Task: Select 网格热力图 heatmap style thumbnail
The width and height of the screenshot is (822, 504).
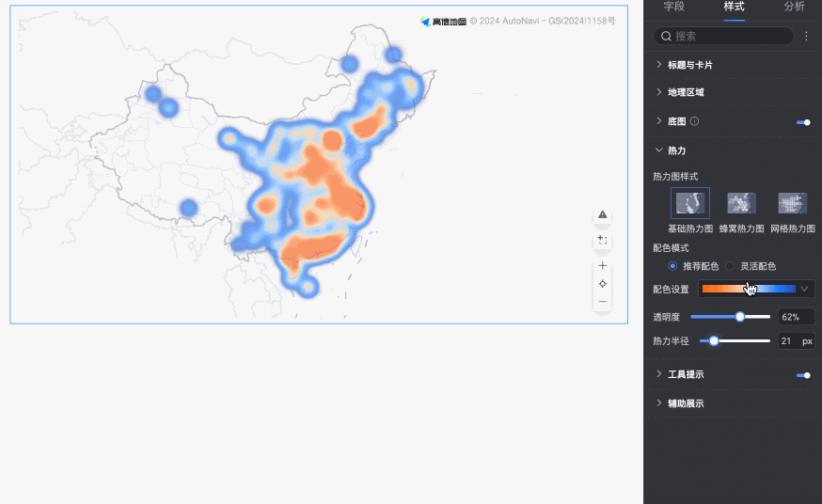Action: [x=792, y=203]
